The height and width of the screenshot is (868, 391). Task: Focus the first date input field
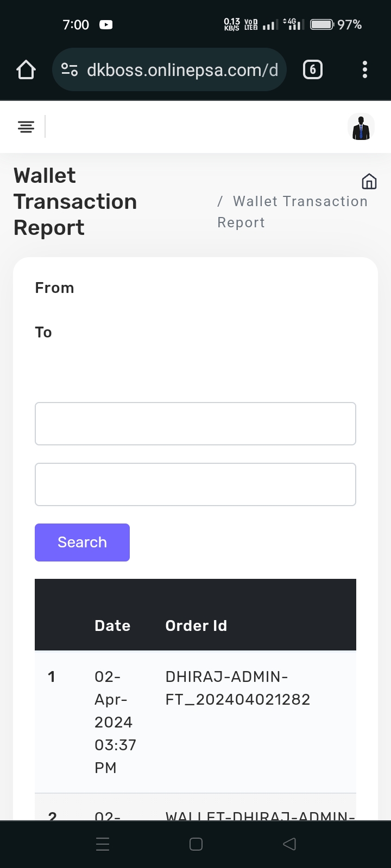195,424
